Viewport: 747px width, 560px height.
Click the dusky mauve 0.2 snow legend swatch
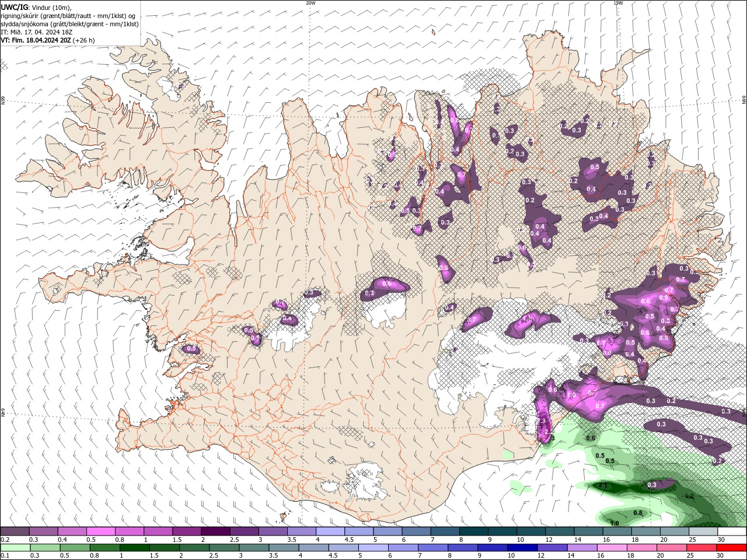(15, 531)
